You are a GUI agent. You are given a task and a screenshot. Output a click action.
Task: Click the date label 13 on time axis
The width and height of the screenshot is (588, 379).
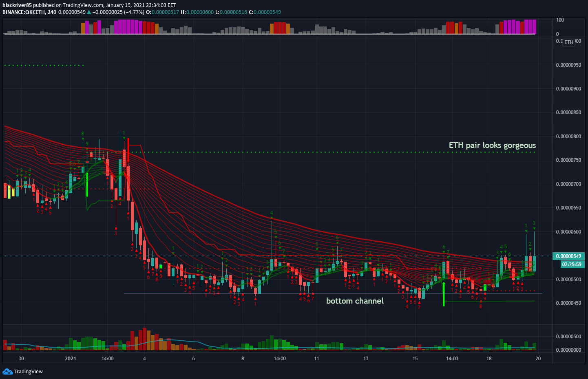click(366, 359)
